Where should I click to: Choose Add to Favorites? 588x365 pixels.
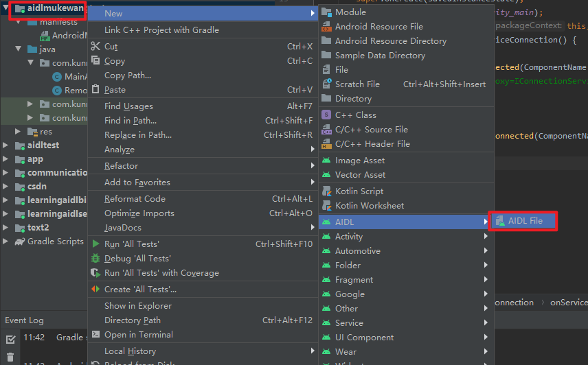click(203, 182)
